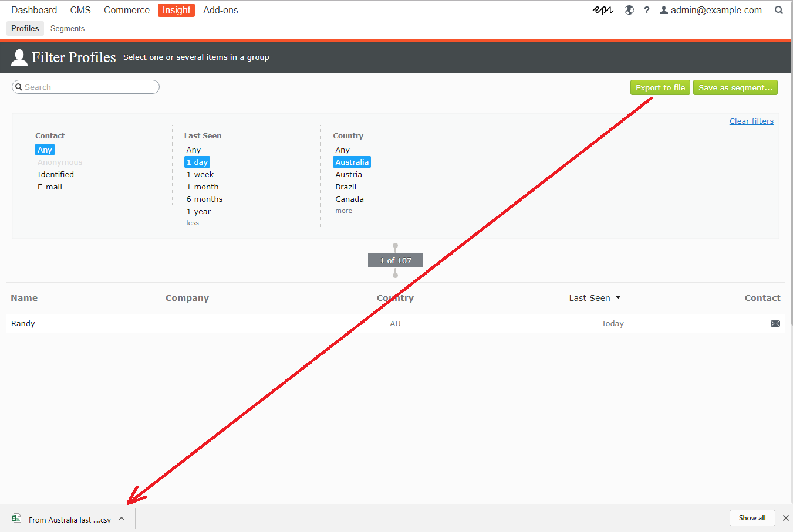The width and height of the screenshot is (793, 532).
Task: Switch to Profiles tab
Action: click(25, 28)
